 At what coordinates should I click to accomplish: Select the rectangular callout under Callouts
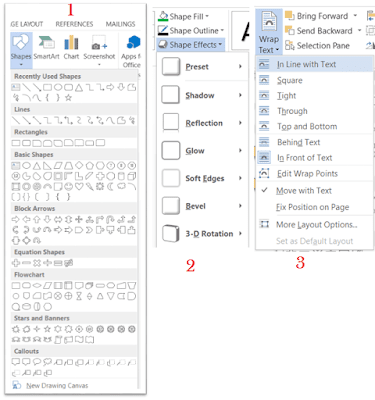point(16,362)
